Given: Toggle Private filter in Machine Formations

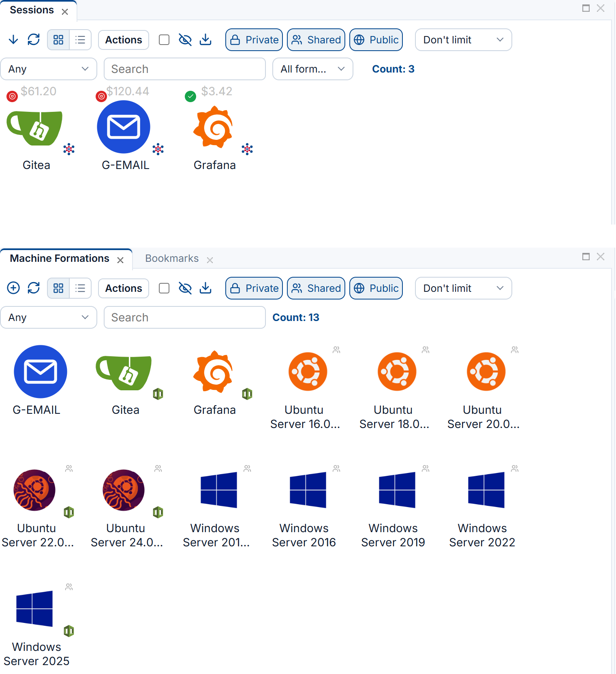Looking at the screenshot, I should [254, 288].
